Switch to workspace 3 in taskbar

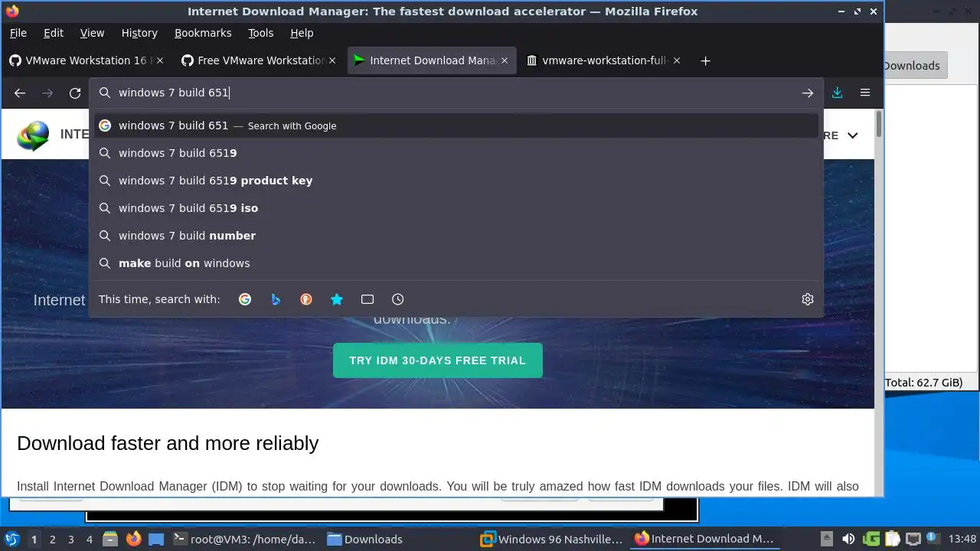point(70,539)
